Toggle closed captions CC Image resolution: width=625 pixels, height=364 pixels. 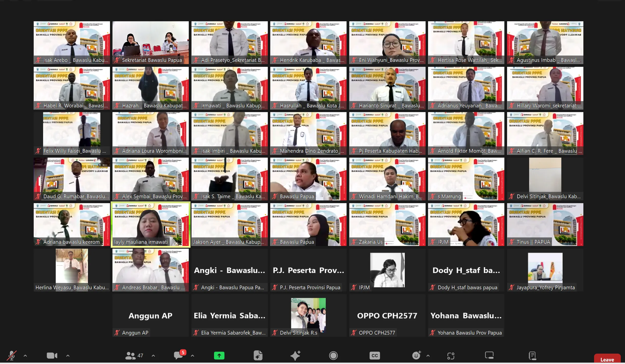click(x=375, y=356)
